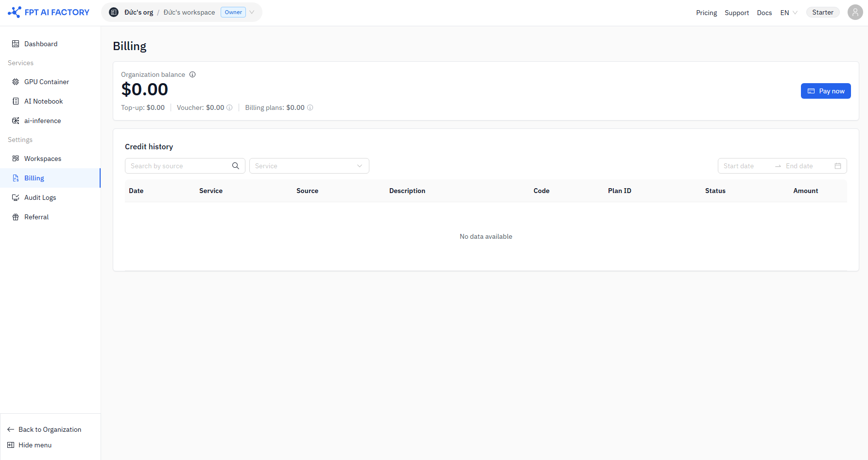Click the Date column header
Image resolution: width=868 pixels, height=460 pixels.
coord(136,191)
